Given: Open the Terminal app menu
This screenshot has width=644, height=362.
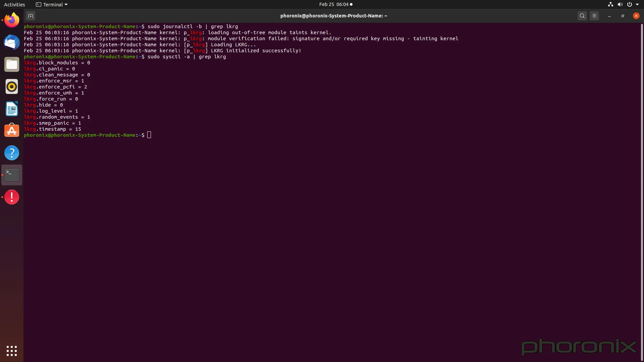Looking at the screenshot, I should click(x=52, y=4).
